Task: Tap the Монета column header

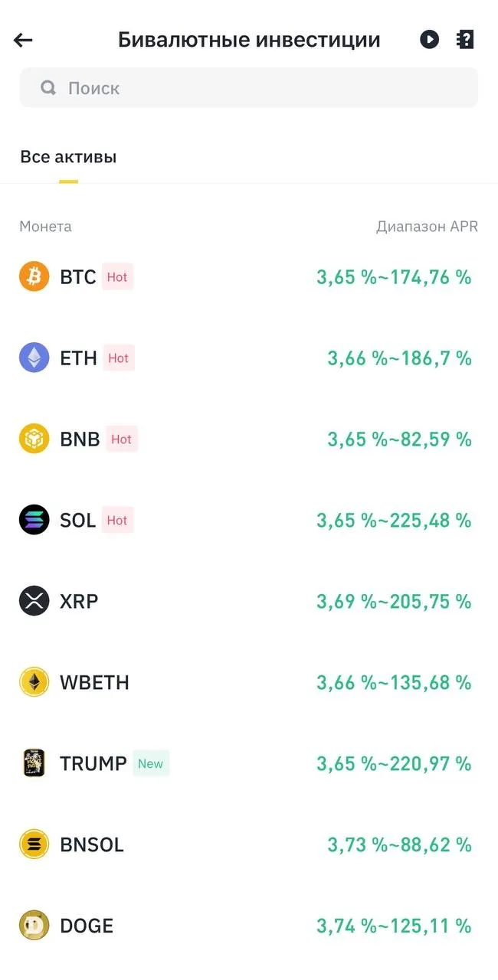Action: click(45, 227)
